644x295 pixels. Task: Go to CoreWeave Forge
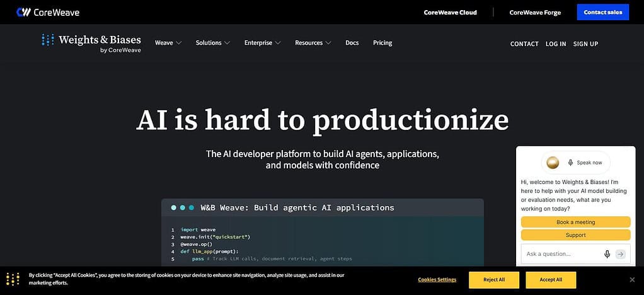click(x=535, y=13)
